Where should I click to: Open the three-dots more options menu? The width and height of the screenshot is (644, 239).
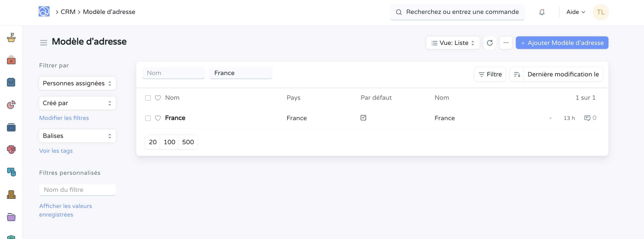[505, 43]
